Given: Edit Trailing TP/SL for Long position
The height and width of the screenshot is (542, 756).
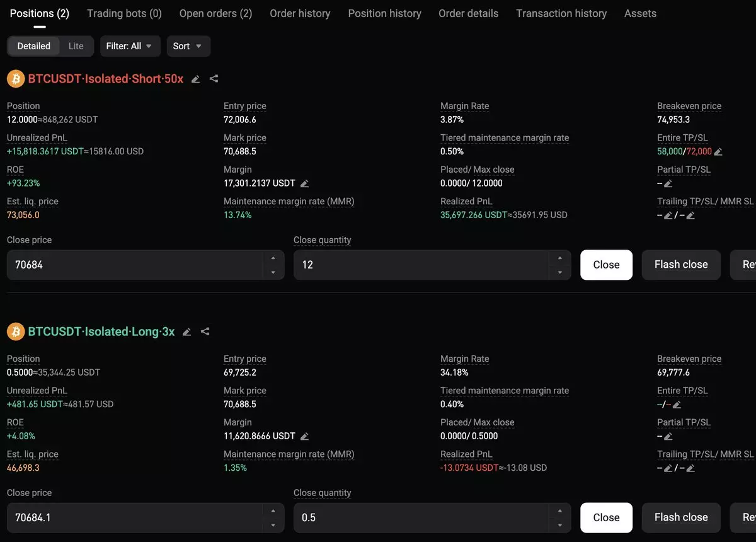Looking at the screenshot, I should click(668, 468).
